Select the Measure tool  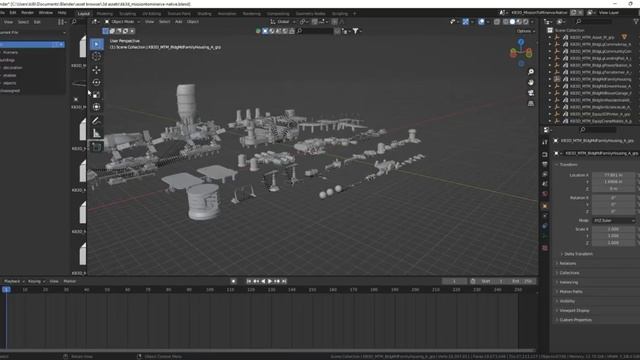[96, 133]
